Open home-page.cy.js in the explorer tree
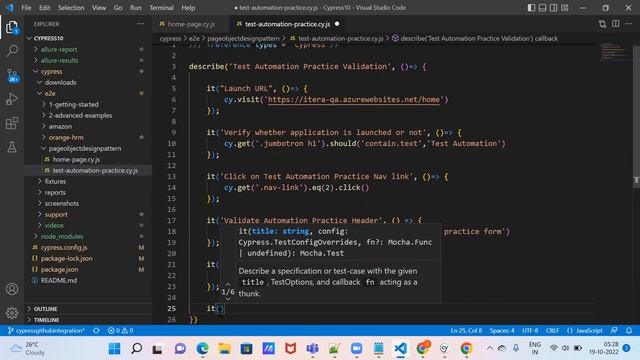 88,159
